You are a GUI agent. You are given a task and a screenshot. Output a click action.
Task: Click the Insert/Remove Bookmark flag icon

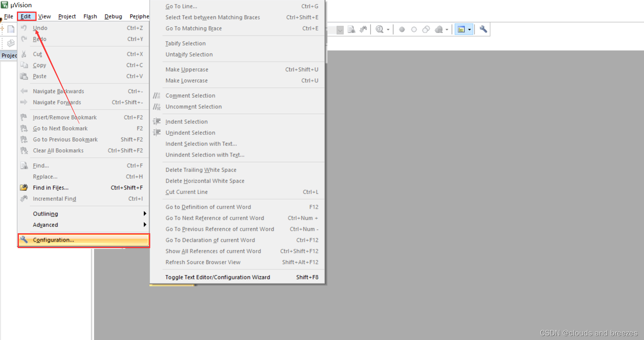pos(24,117)
